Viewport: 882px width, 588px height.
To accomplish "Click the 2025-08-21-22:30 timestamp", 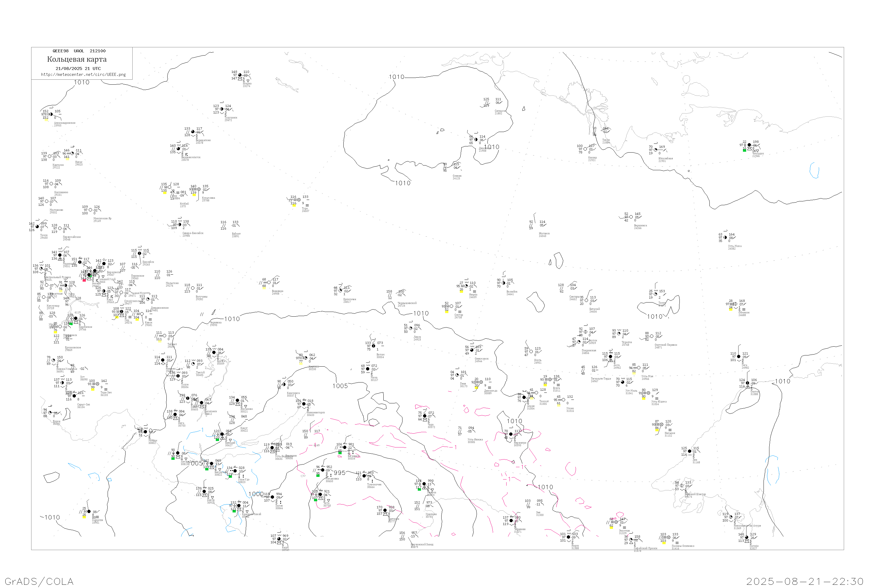I will click(x=805, y=581).
